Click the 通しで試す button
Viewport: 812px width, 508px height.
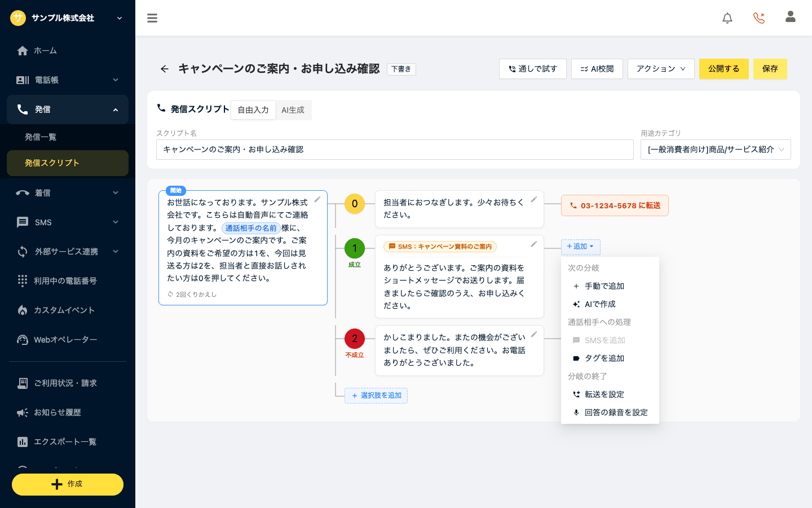(x=533, y=69)
